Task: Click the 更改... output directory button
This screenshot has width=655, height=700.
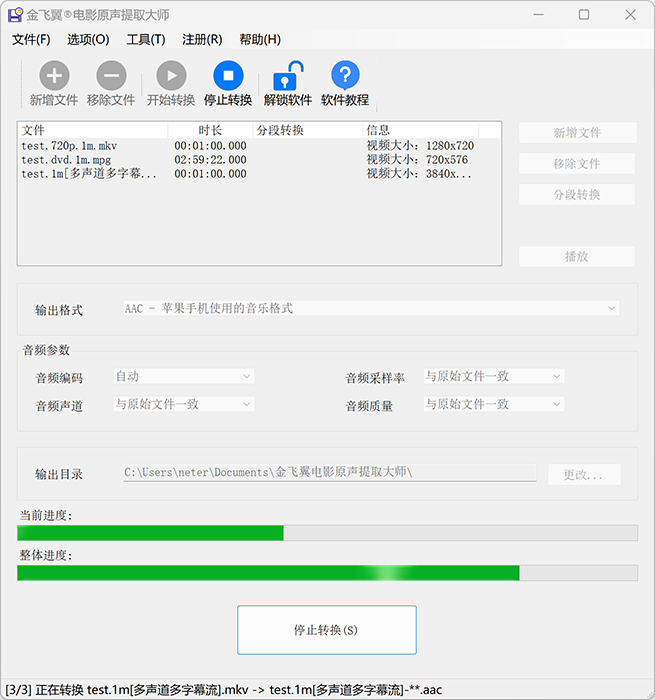Action: point(583,475)
